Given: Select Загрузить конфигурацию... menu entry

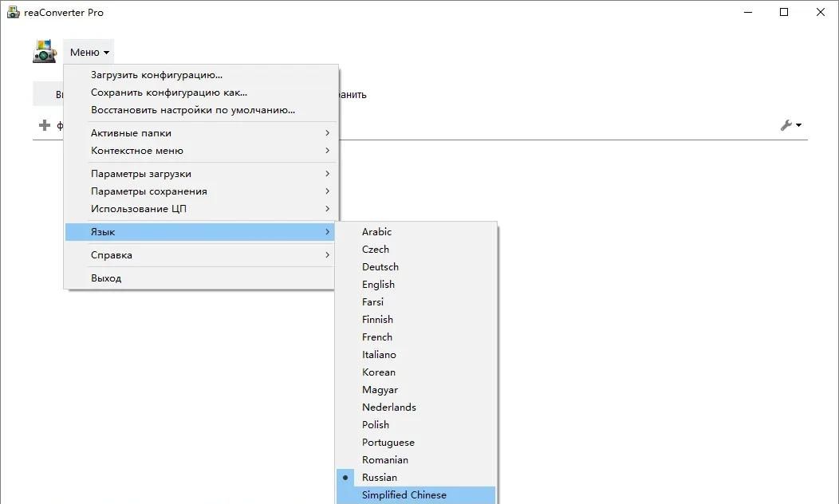Looking at the screenshot, I should point(201,75).
